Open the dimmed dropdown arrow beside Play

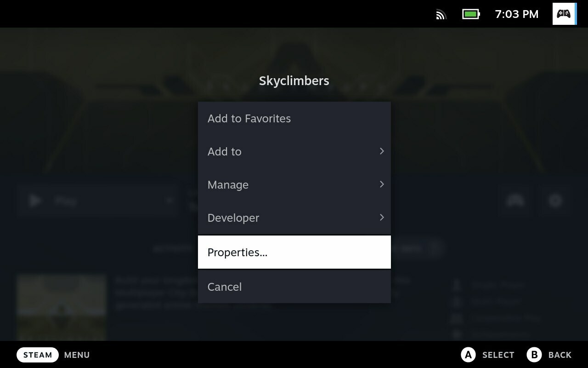[x=169, y=201]
